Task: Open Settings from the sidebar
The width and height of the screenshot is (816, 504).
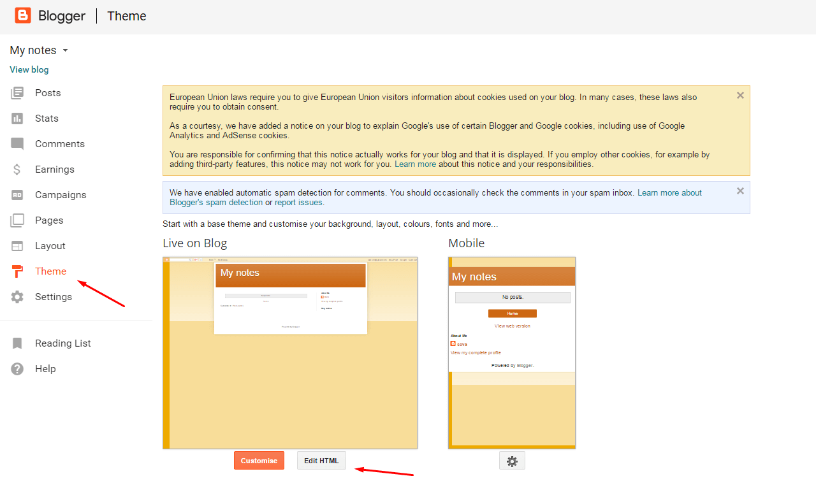Action: (x=54, y=297)
